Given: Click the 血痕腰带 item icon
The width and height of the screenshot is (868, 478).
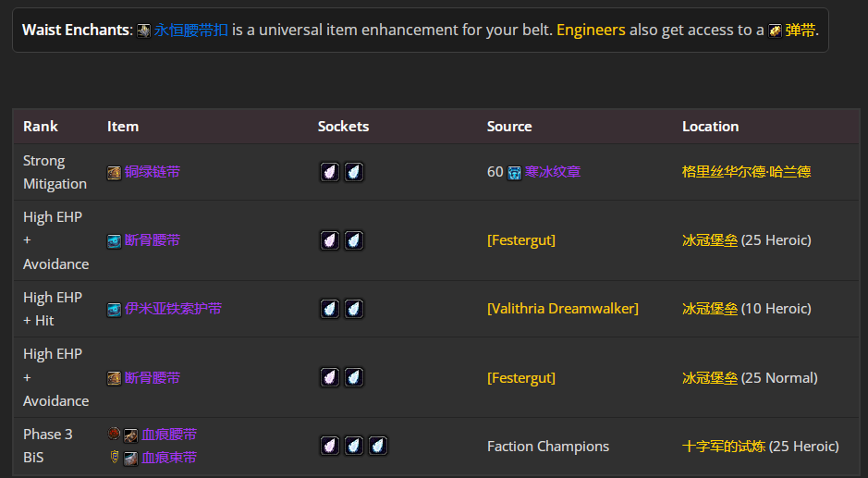Looking at the screenshot, I should pyautogui.click(x=130, y=435).
